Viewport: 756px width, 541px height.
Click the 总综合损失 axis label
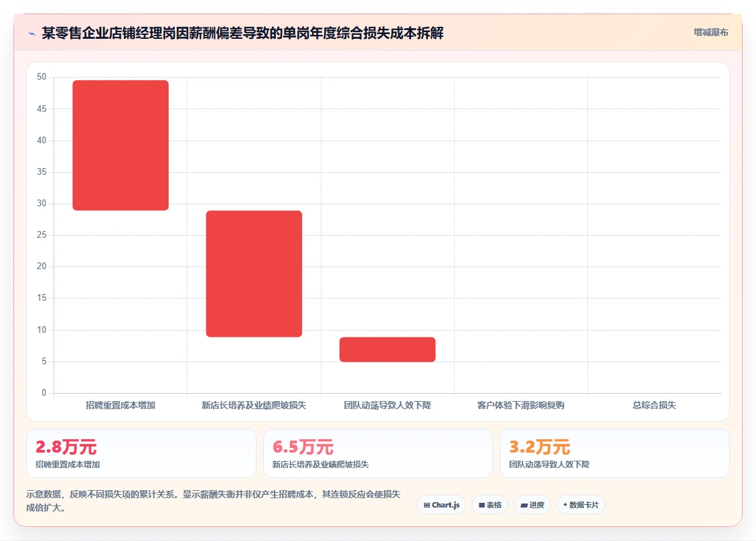pos(654,405)
